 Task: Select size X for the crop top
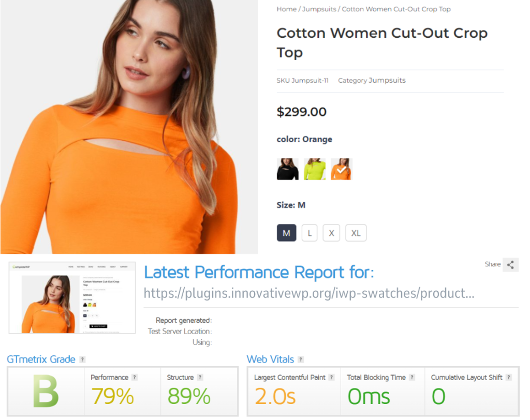pos(331,233)
